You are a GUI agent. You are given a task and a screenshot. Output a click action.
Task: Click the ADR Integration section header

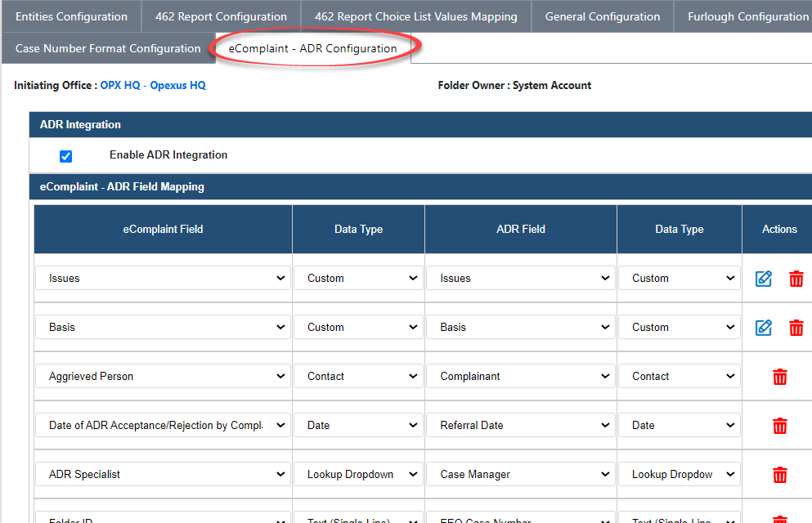click(x=420, y=125)
